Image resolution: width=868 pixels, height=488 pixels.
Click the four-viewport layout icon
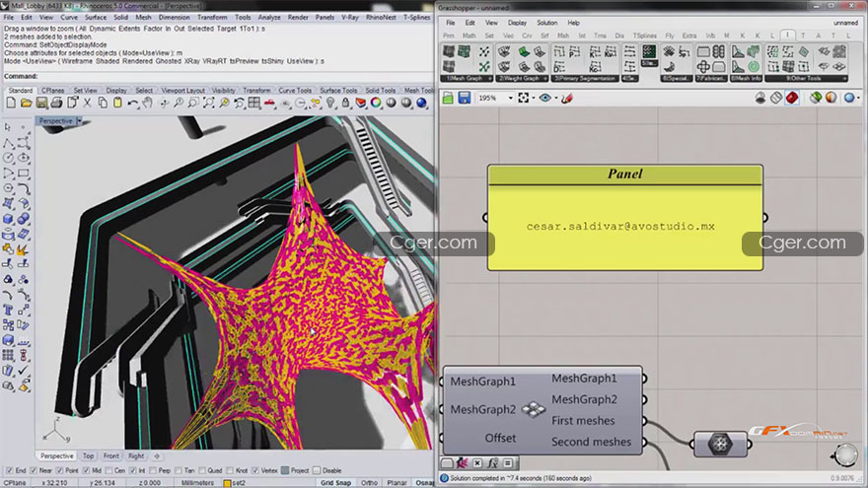point(254,103)
